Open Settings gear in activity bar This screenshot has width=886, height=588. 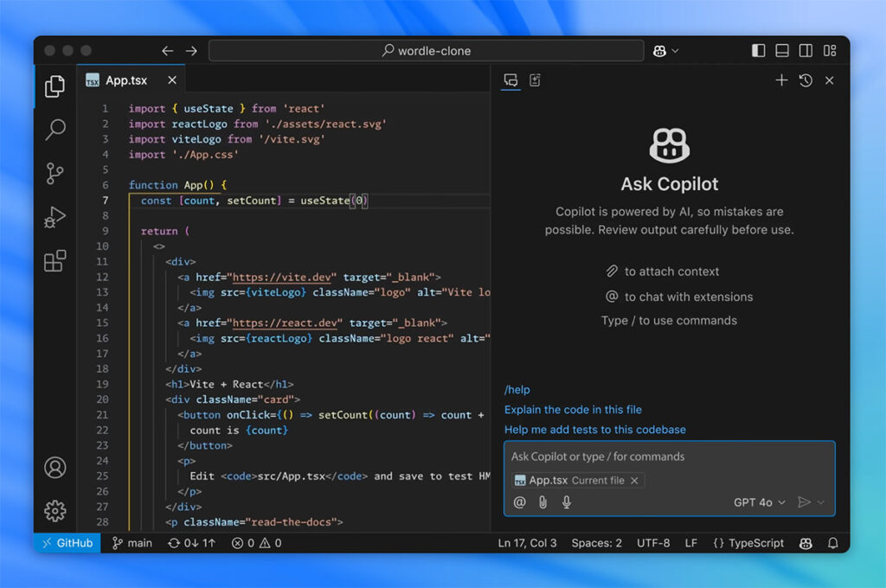point(55,511)
